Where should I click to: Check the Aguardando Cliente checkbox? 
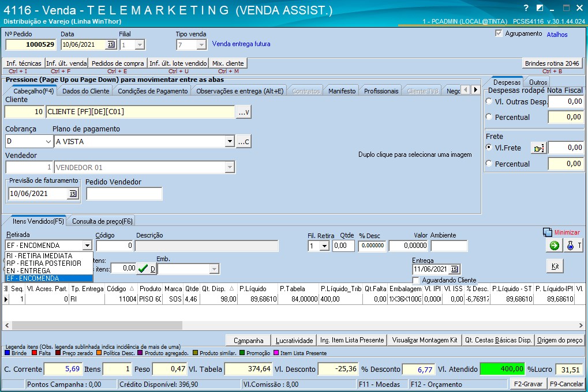(x=417, y=280)
